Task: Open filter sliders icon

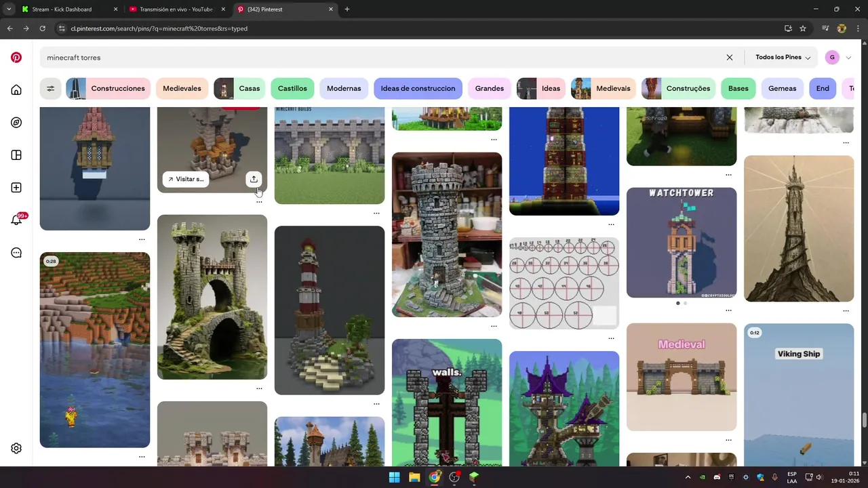Action: 50,88
